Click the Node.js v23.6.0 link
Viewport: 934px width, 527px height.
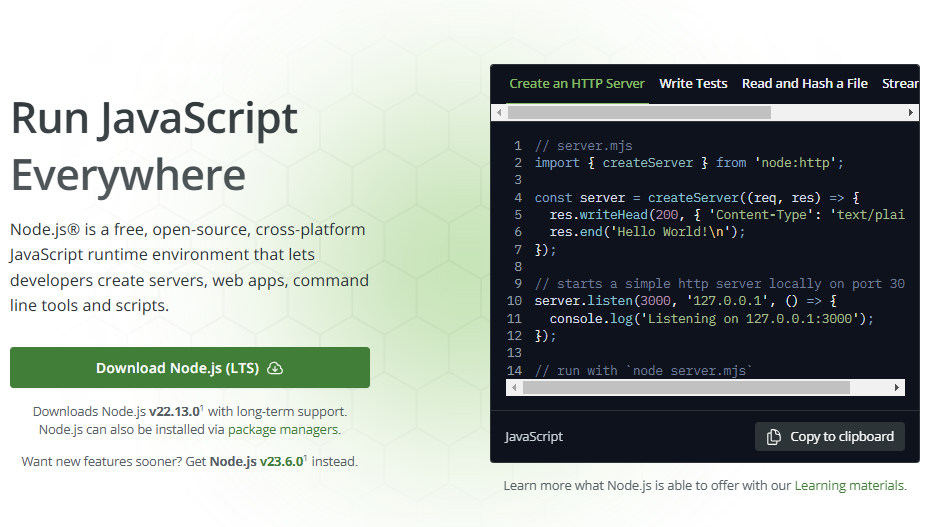[x=258, y=461]
